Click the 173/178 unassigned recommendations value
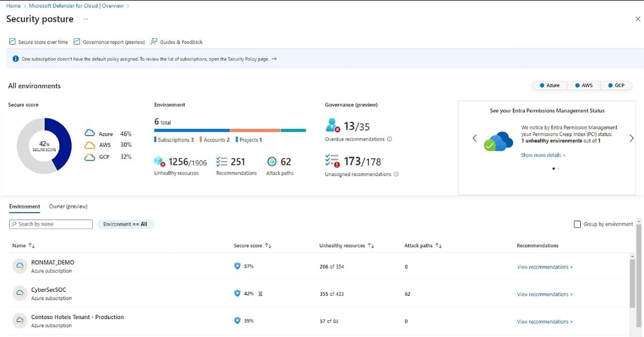644x337 pixels. (x=362, y=162)
